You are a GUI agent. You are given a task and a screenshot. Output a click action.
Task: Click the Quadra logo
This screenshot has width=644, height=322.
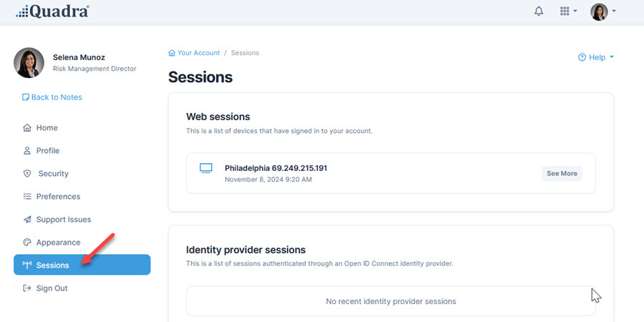tap(52, 11)
